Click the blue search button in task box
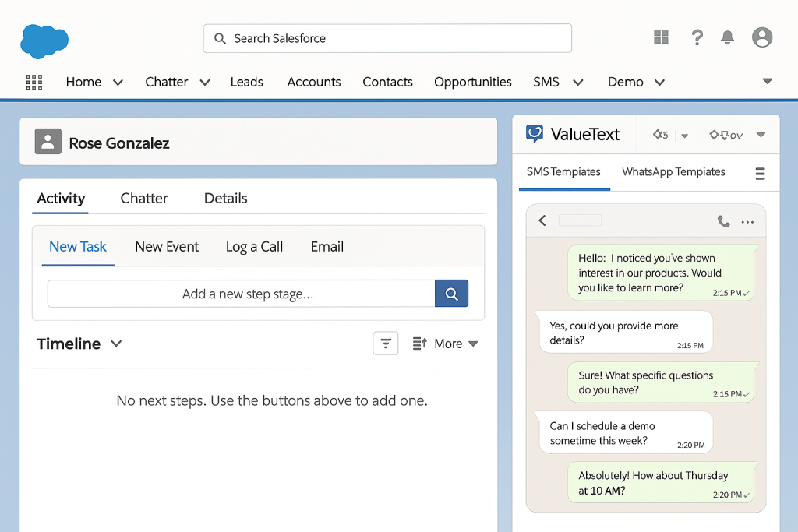Screen dimensions: 798x532 (451, 294)
